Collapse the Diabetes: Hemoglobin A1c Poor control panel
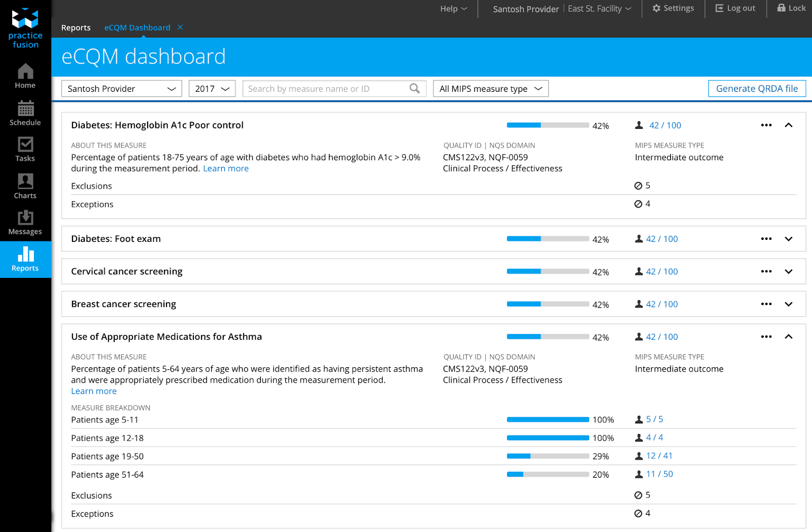The image size is (812, 532). (x=789, y=125)
